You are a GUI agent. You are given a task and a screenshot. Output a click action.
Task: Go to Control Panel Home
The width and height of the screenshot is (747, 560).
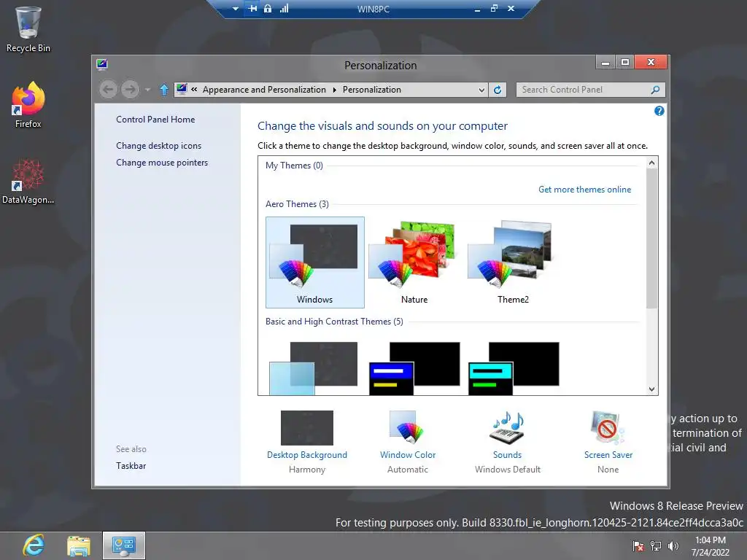(x=155, y=120)
